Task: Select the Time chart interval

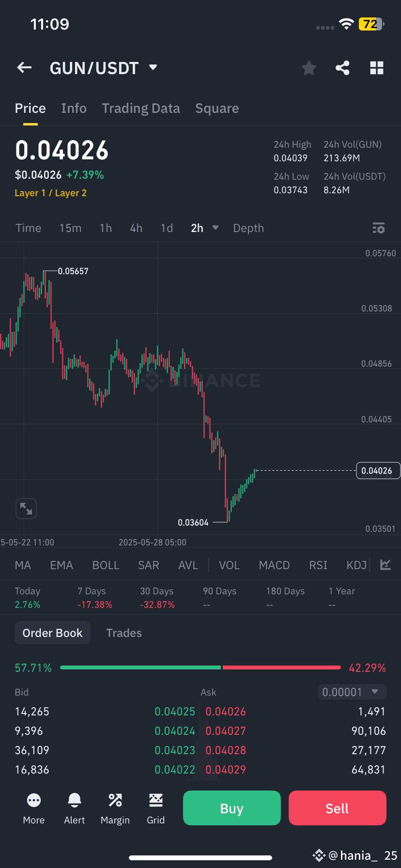Action: point(28,228)
